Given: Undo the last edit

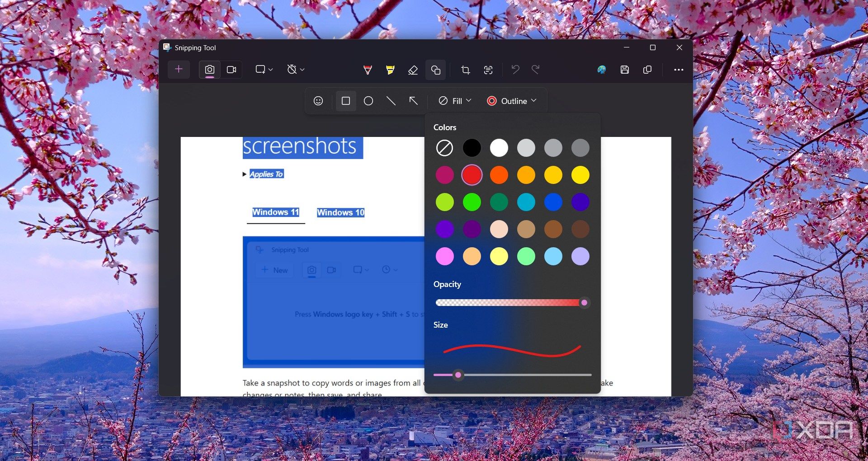Looking at the screenshot, I should pos(515,70).
